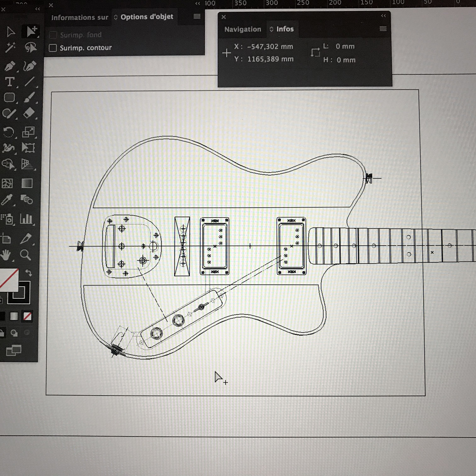This screenshot has width=476, height=476.
Task: Pick the Eraser tool
Action: click(29, 113)
